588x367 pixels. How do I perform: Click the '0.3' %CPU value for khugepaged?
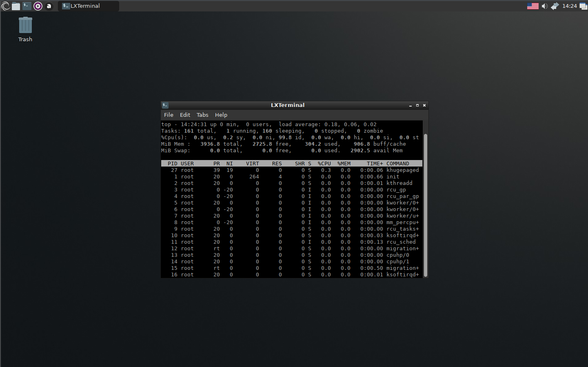(x=326, y=170)
